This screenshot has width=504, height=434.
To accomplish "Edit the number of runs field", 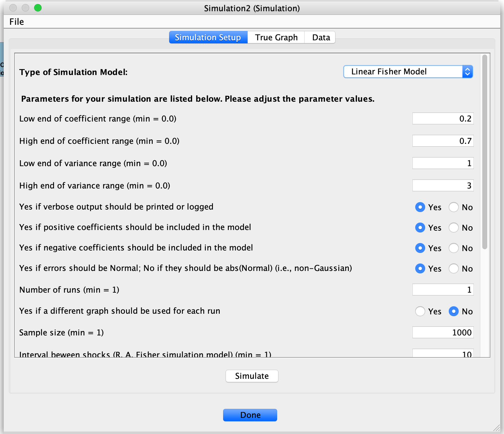I will click(x=443, y=289).
